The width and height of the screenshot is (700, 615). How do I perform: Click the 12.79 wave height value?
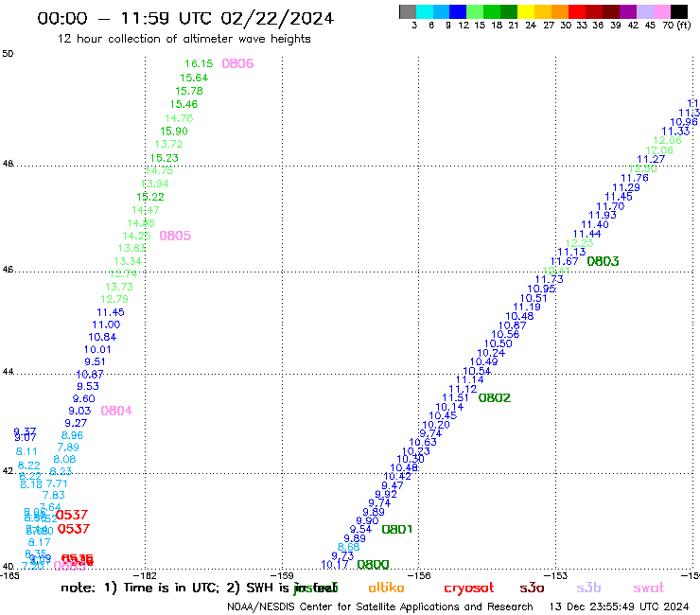[114, 299]
